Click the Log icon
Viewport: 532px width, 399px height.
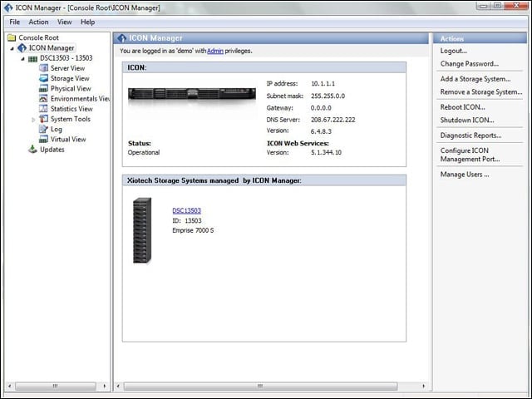[x=43, y=129]
